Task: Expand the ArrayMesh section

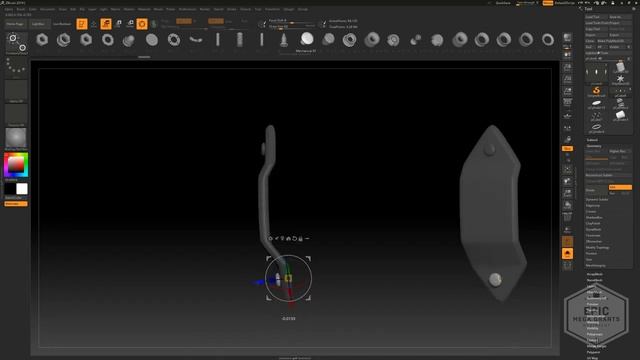Action: tap(595, 274)
